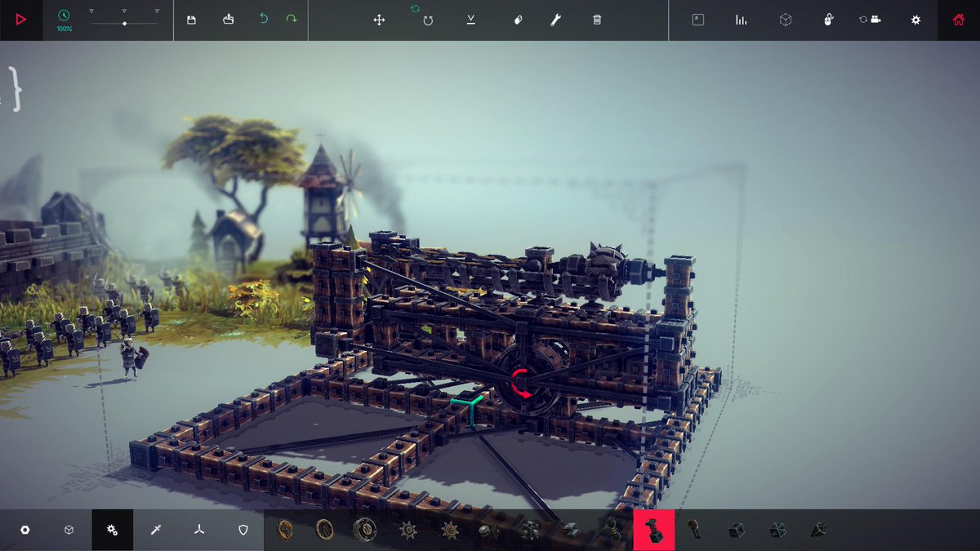This screenshot has width=980, height=551.
Task: Select the translate move tool with four arrows
Action: pos(379,20)
